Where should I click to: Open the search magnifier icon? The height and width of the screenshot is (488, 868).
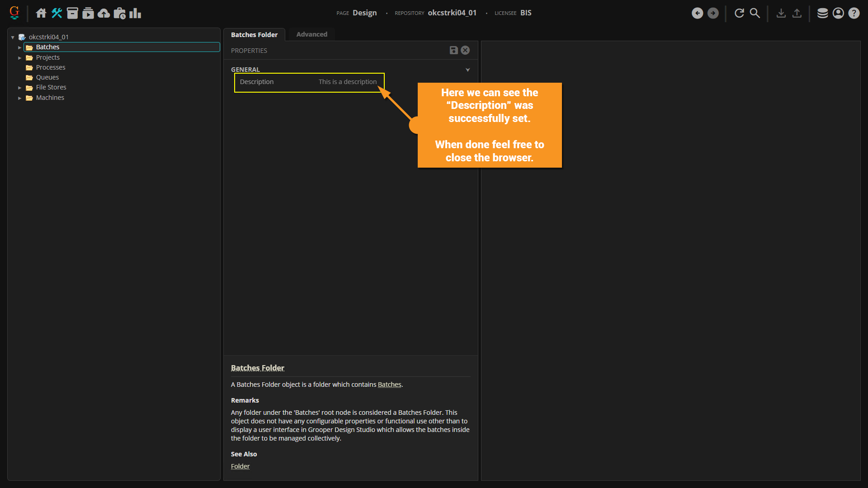click(755, 13)
